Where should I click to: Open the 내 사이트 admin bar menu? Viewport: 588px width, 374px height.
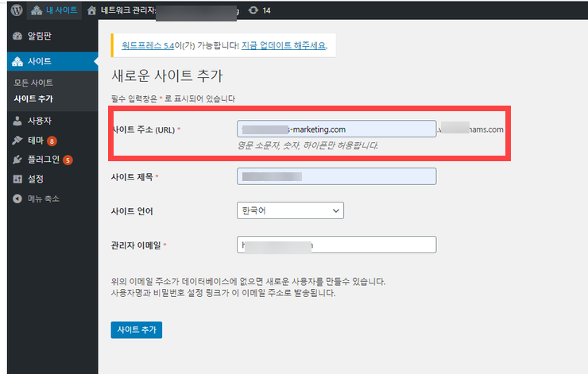pyautogui.click(x=54, y=10)
